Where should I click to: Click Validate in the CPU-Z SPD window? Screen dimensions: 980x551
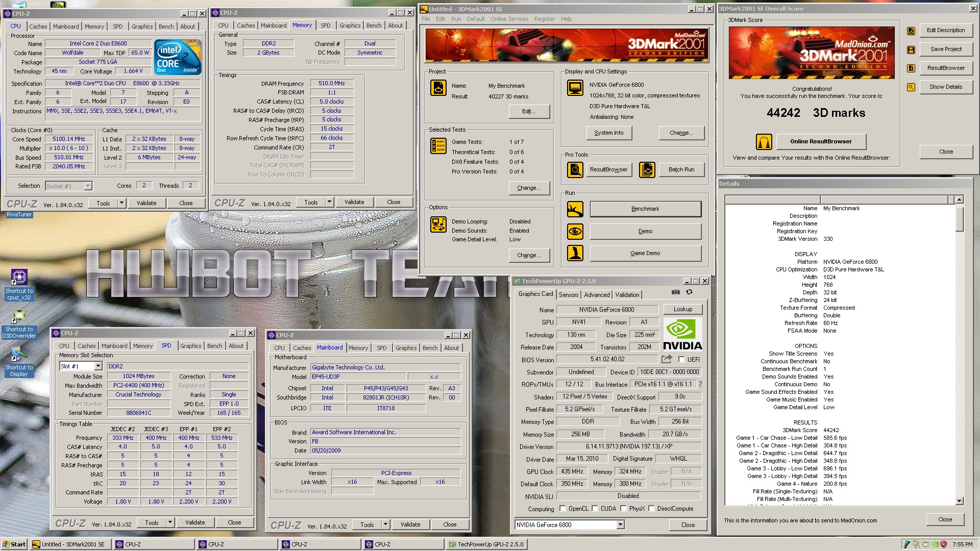pyautogui.click(x=195, y=522)
